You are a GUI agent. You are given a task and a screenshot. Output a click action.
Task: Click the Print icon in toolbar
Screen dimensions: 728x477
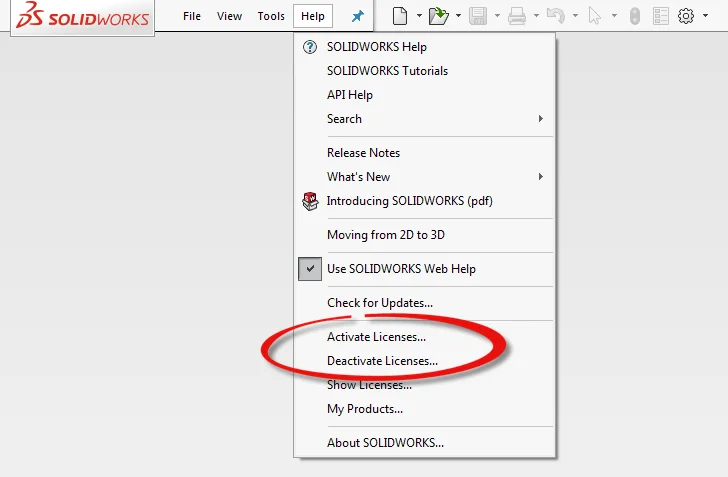pyautogui.click(x=516, y=16)
